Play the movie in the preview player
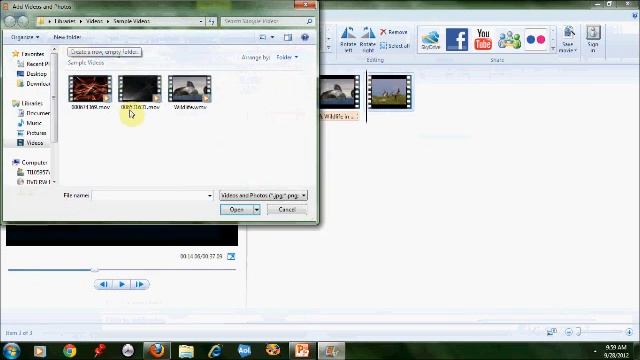The image size is (640, 360). point(122,284)
